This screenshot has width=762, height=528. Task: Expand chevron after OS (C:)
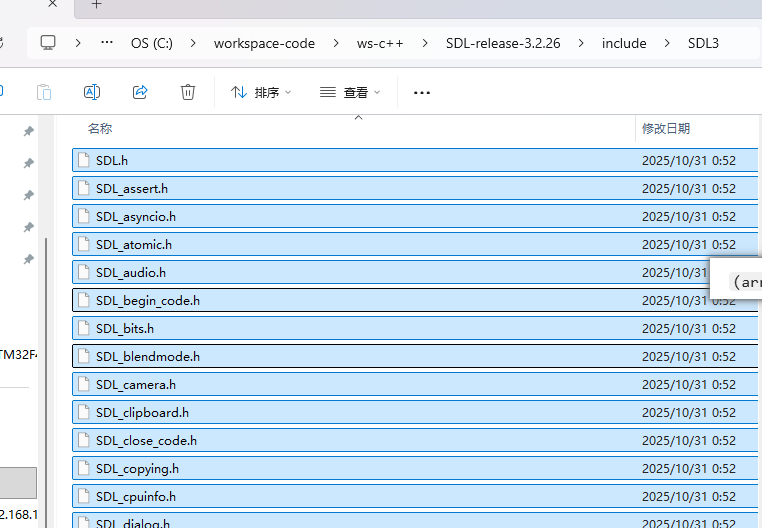(x=193, y=43)
